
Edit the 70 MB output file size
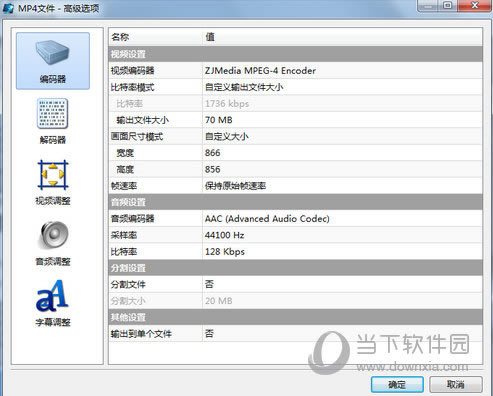tap(219, 120)
